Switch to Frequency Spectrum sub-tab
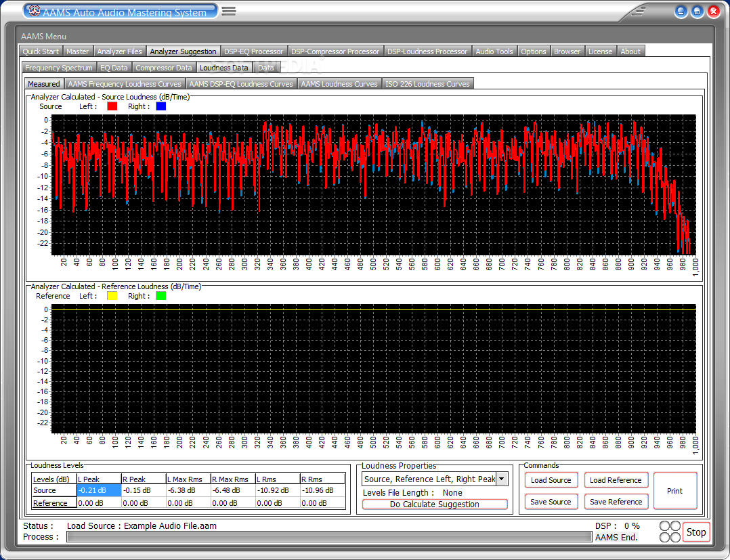The width and height of the screenshot is (730, 560). click(59, 68)
